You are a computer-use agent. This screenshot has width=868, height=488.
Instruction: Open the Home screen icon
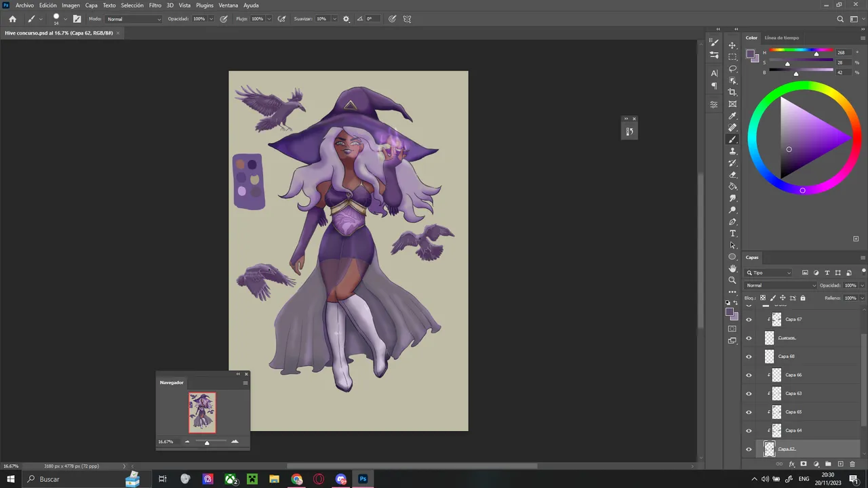12,19
